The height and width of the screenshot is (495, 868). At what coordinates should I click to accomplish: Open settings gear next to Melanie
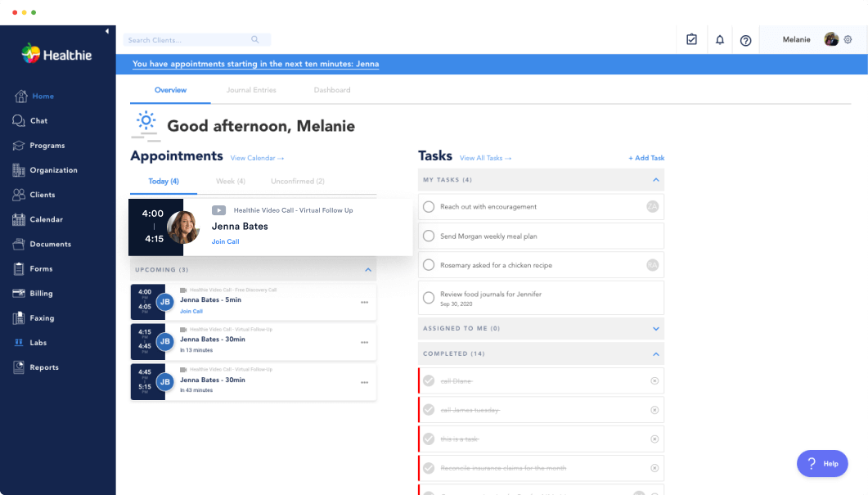click(848, 39)
